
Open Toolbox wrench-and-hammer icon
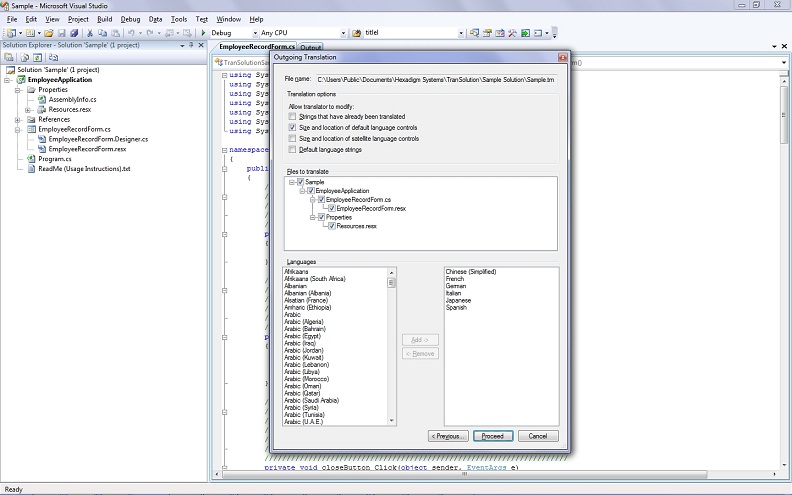512,33
